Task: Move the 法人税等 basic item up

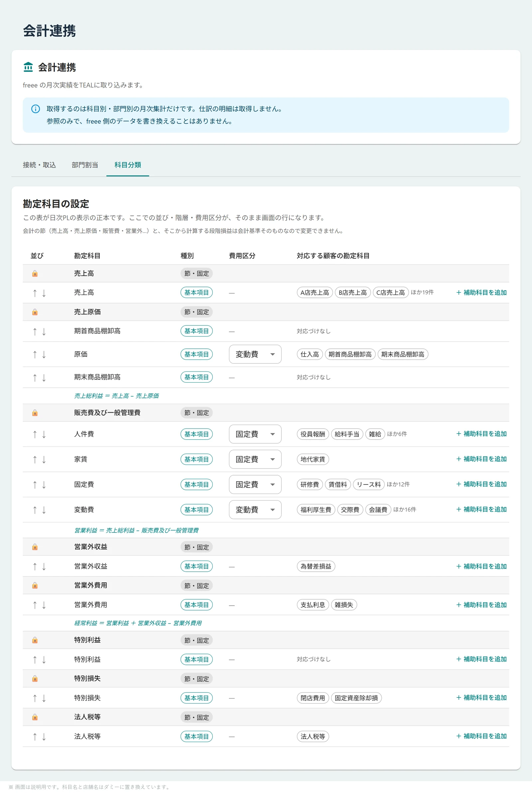Action: point(35,737)
